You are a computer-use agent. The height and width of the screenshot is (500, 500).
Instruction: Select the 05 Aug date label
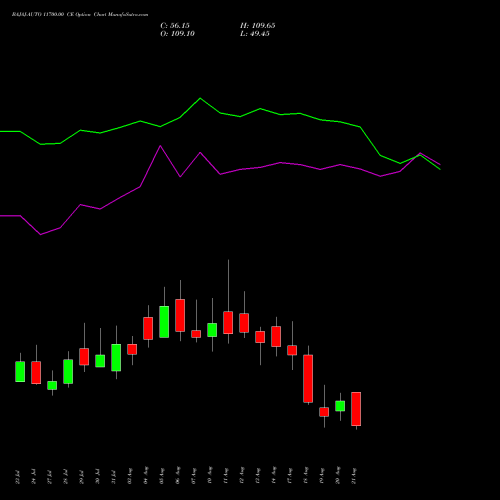162,476
